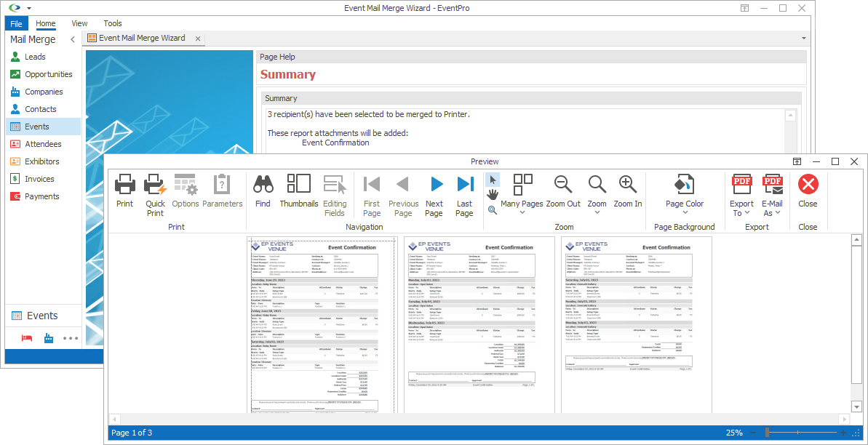Viewport: 868px width, 445px height.
Task: Click the Page 1 of 3 status text
Action: (x=132, y=432)
